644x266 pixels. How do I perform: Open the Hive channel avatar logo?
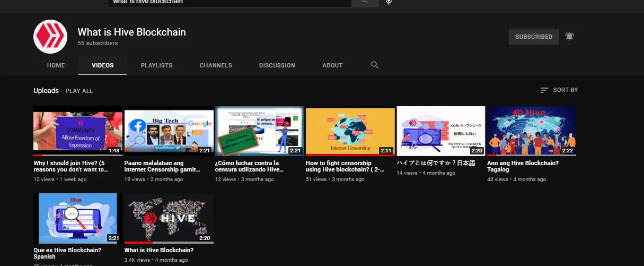50,37
